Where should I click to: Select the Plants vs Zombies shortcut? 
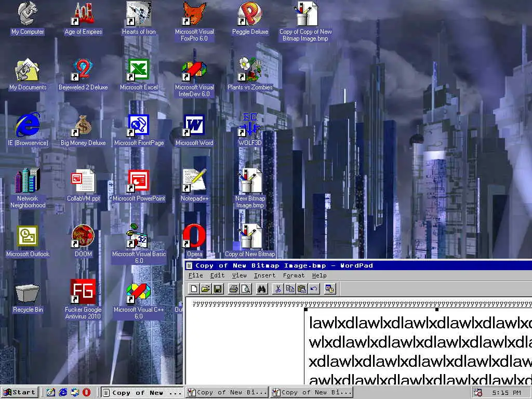tap(250, 74)
